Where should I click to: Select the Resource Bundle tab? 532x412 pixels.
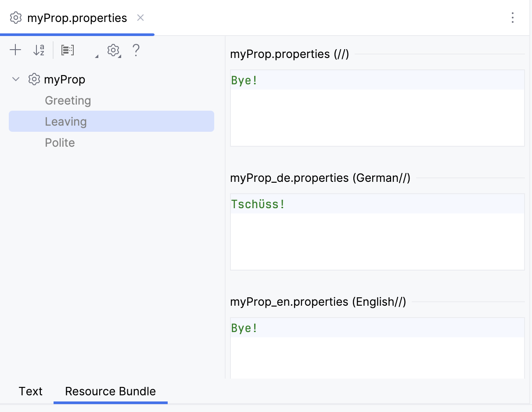coord(110,391)
